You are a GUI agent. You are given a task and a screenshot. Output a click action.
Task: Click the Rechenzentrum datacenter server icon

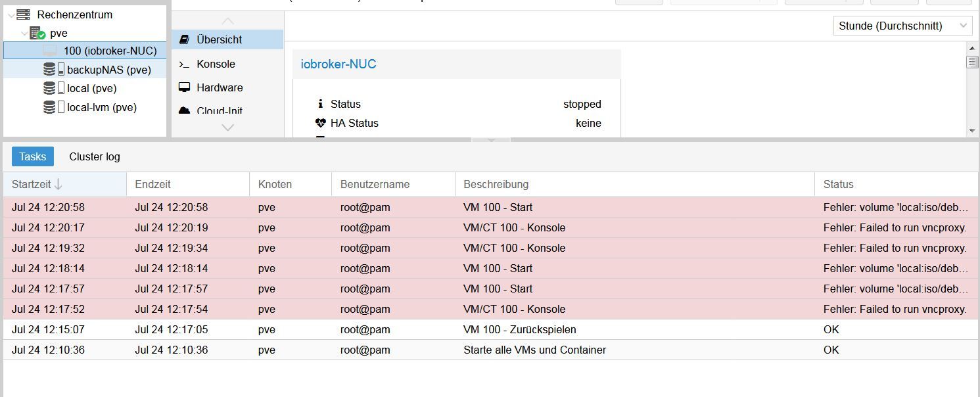[x=24, y=14]
